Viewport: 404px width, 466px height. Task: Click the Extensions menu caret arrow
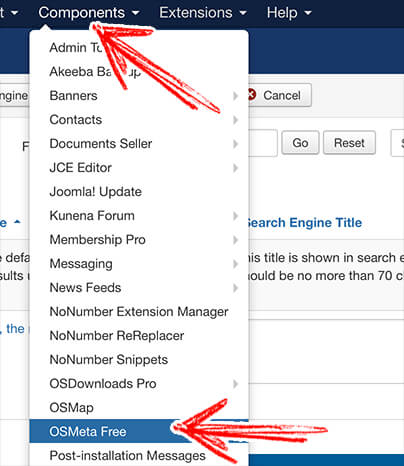(243, 13)
